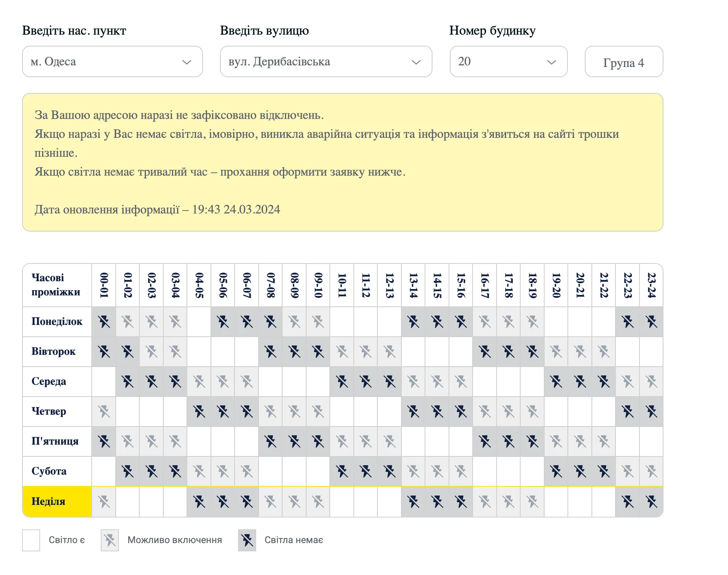
Task: Open the house number dropdown
Action: [508, 61]
